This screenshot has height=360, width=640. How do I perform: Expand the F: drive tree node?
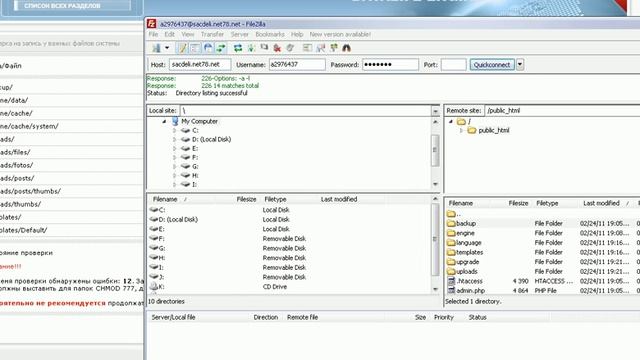point(174,158)
